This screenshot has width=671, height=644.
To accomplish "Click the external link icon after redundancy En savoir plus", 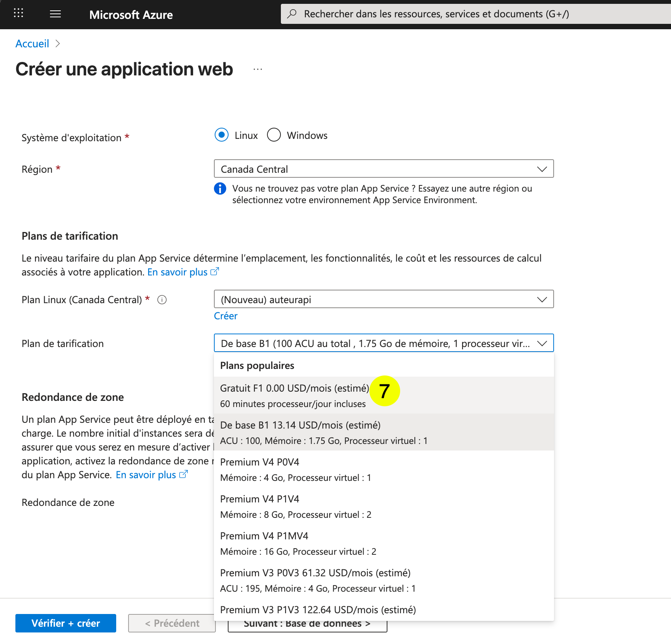I will tap(183, 474).
